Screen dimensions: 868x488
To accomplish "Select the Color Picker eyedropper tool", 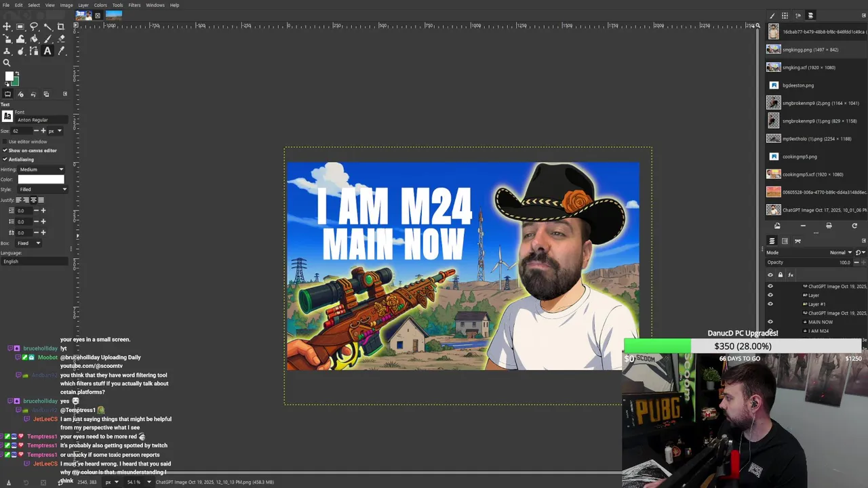I will (x=61, y=51).
